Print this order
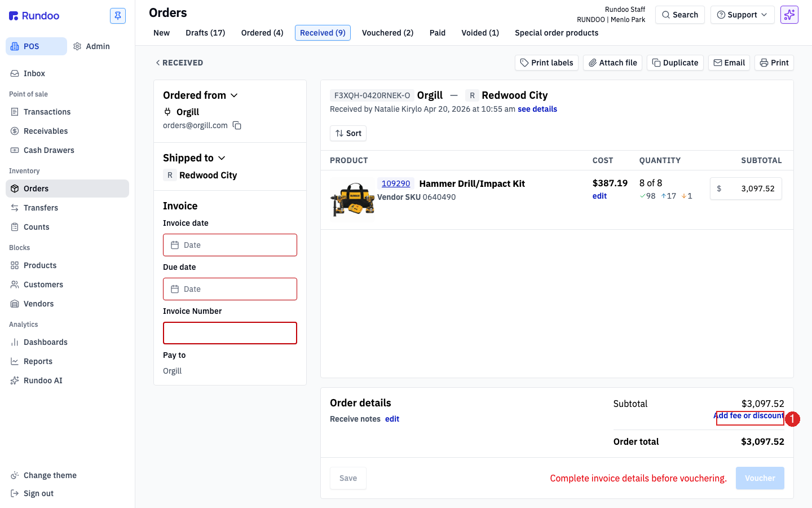 (x=774, y=63)
